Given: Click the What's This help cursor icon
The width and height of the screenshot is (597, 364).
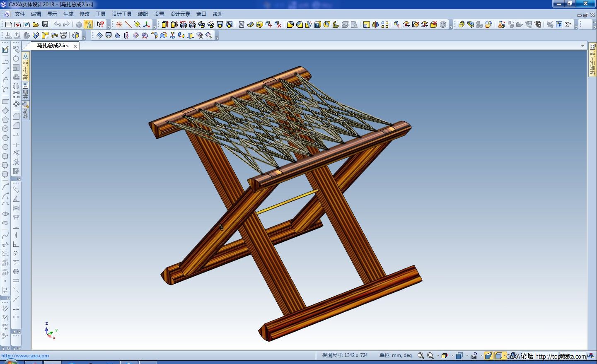Looking at the screenshot, I should pyautogui.click(x=101, y=24).
